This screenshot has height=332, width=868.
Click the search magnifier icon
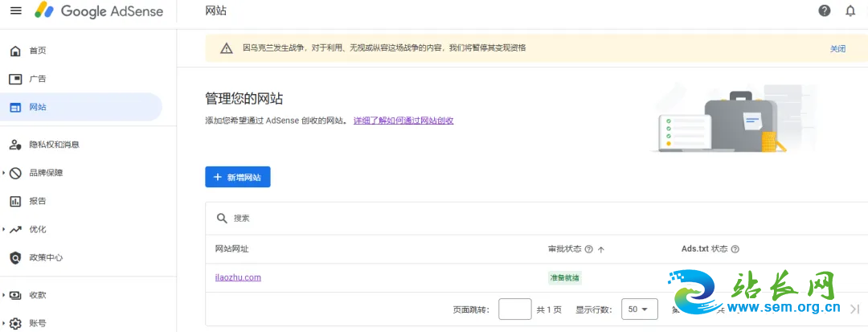click(222, 218)
